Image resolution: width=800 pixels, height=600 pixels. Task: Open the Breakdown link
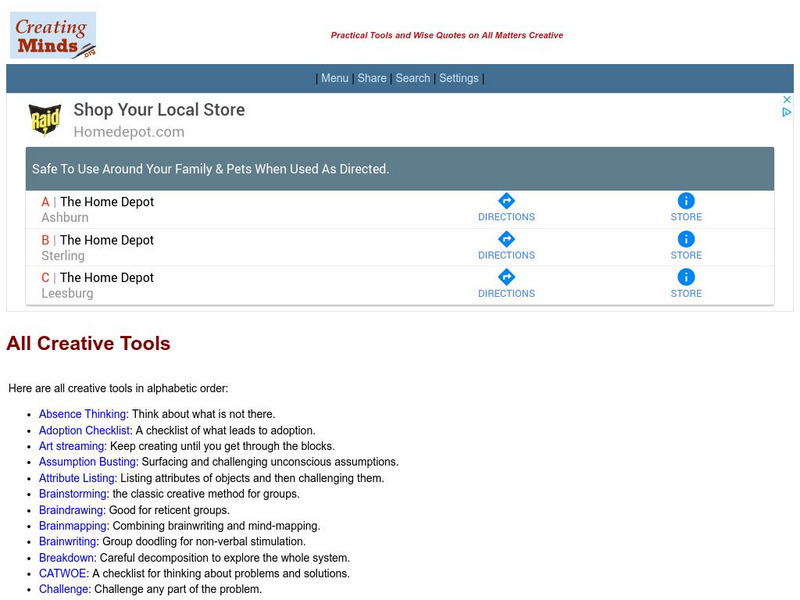click(x=66, y=558)
